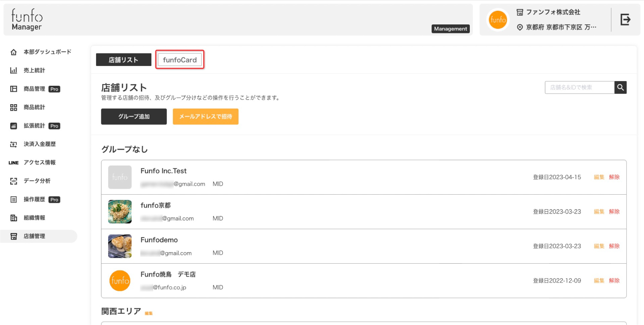Click 登録日2023-04-15 date text
The width and height of the screenshot is (644, 325).
coord(557,177)
